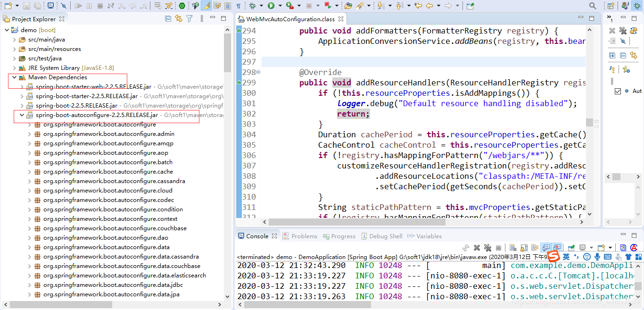Viewport: 644px width, 310px height.
Task: Toggle Word Wrap icon in Console
Action: (535, 248)
